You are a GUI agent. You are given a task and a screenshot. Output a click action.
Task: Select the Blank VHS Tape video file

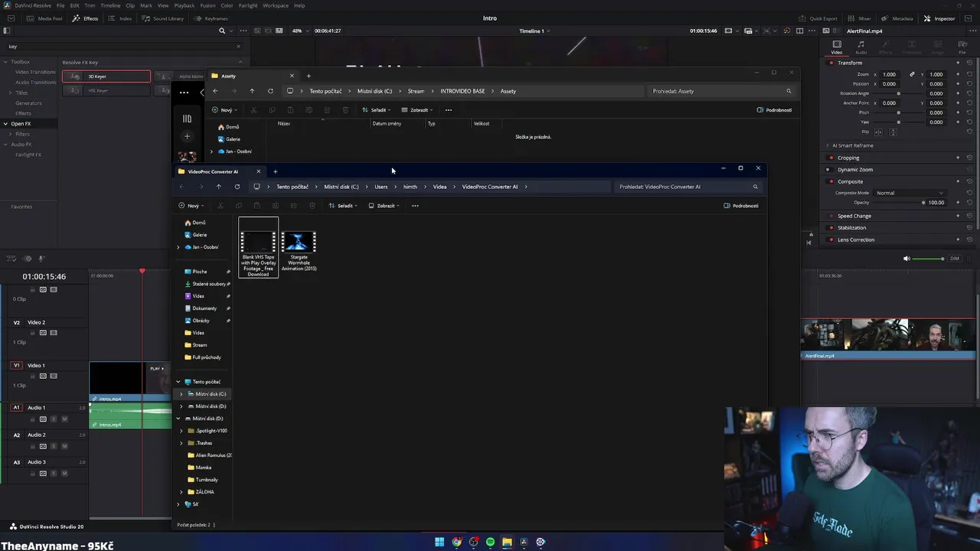point(258,248)
